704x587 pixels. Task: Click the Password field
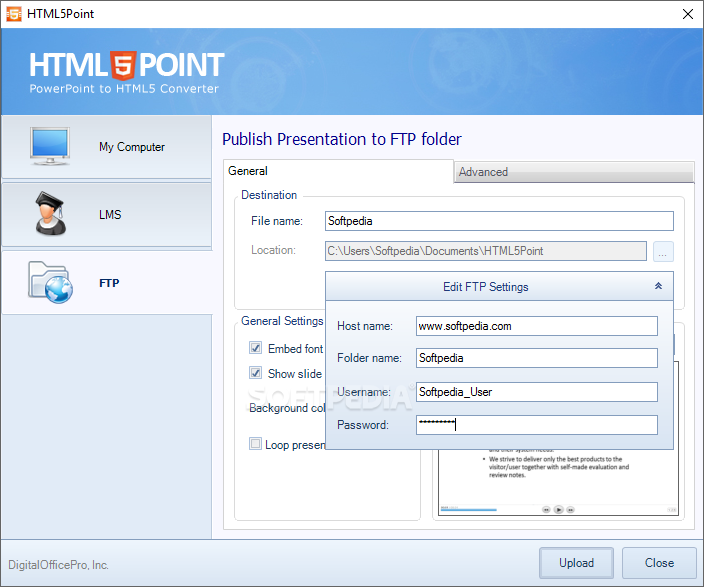(537, 425)
